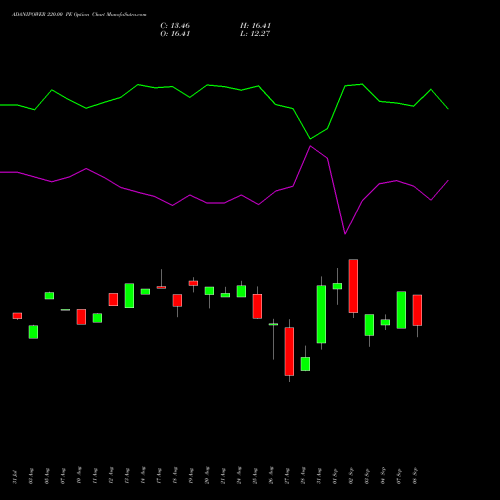Select the close value C: 13.46
This screenshot has width=500, height=500.
pyautogui.click(x=175, y=26)
